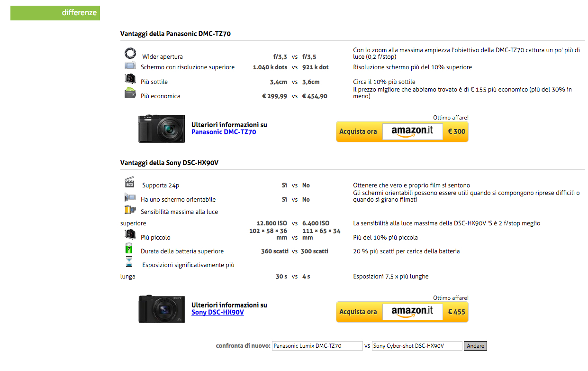
Task: Open the Sony DSC-HX90V link
Action: (217, 313)
